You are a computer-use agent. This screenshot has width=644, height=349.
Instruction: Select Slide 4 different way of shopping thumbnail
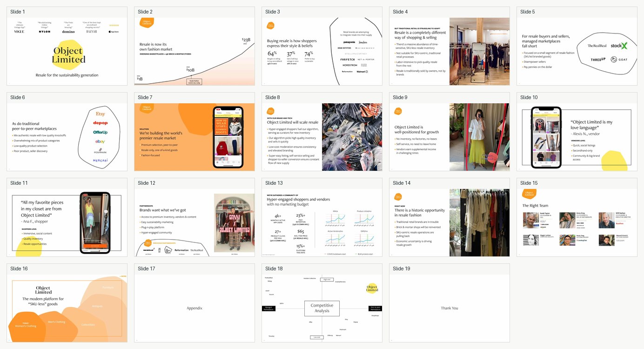pos(449,51)
